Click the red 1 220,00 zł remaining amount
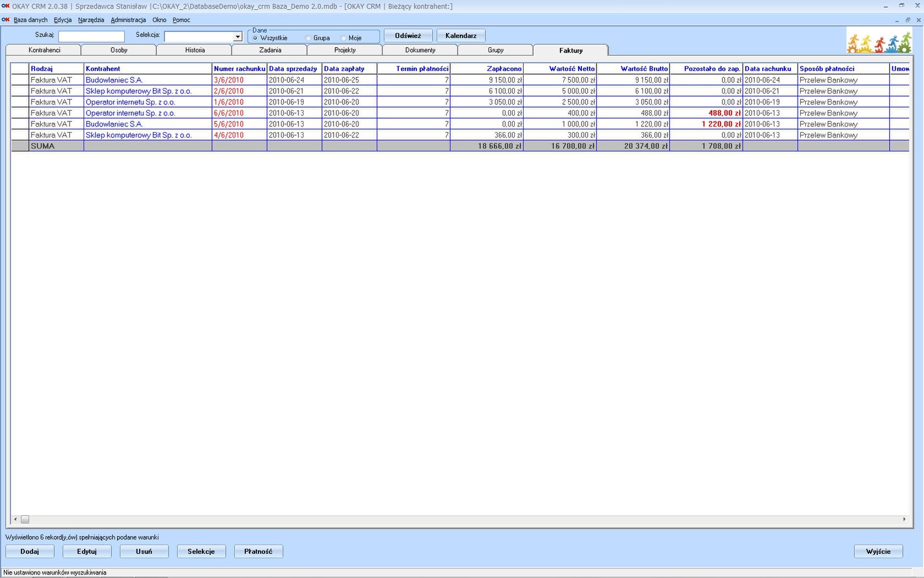924x578 pixels. click(706, 124)
